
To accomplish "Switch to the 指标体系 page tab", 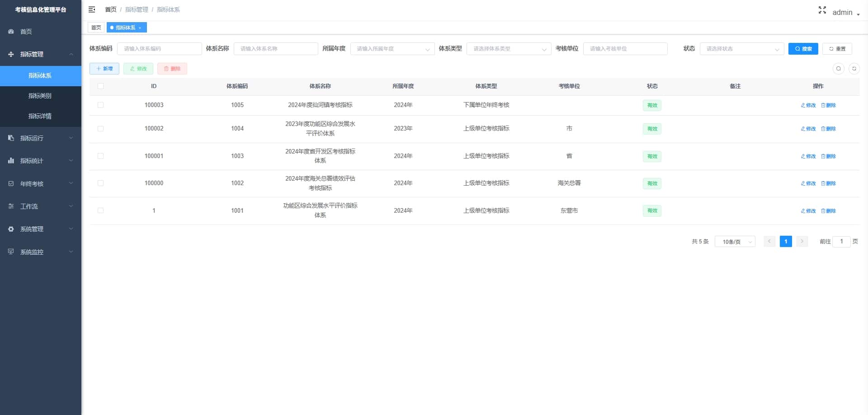I will [x=127, y=28].
